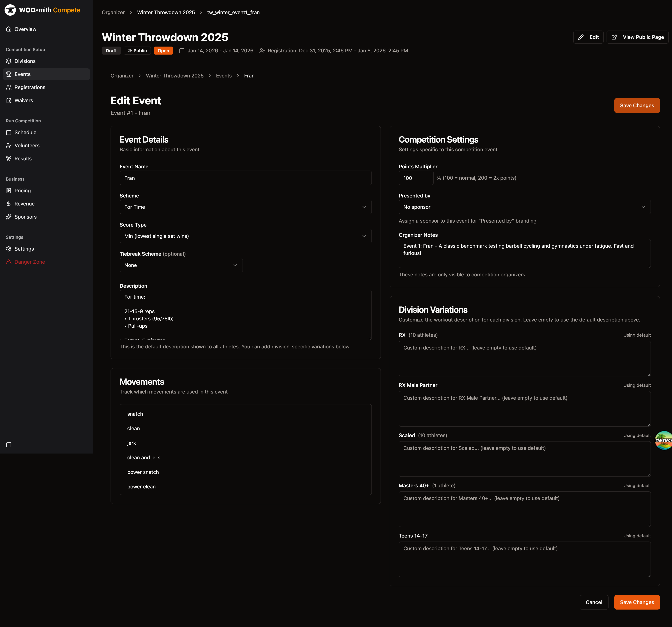The height and width of the screenshot is (627, 672).
Task: Click the top Save Changes button
Action: tap(637, 105)
